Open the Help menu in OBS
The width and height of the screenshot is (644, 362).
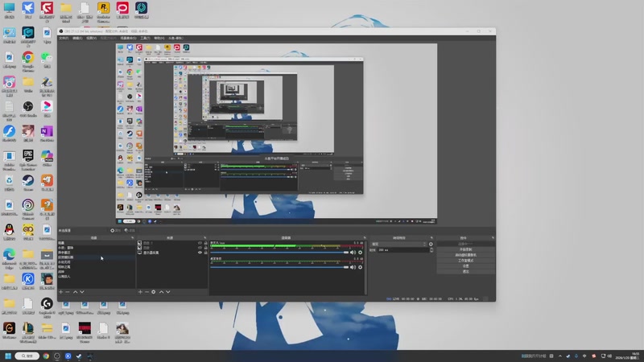(x=159, y=38)
